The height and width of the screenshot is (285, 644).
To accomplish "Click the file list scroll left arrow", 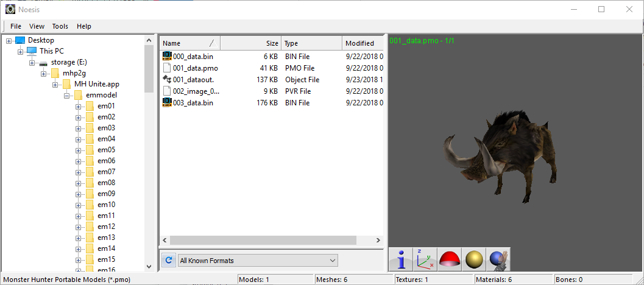I will coord(165,240).
